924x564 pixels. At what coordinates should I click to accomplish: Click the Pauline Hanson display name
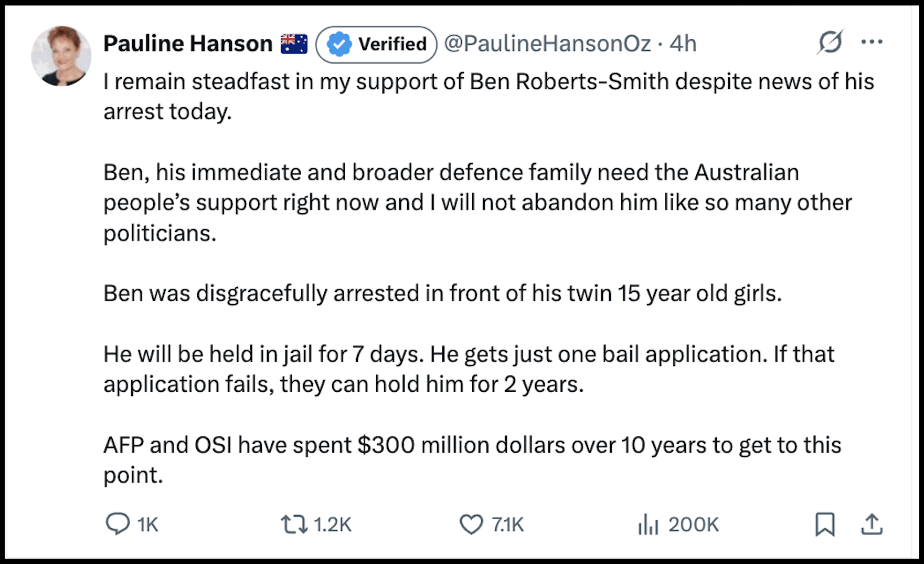coord(187,44)
